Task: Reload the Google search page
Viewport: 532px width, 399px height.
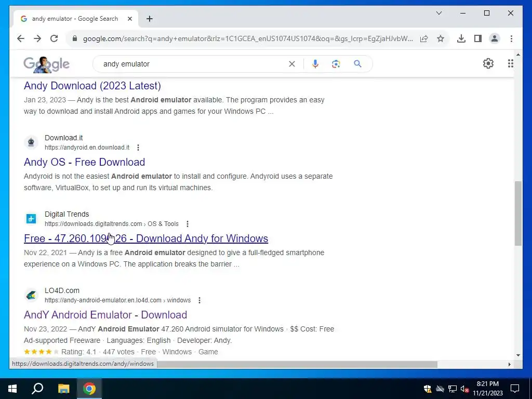Action: (x=54, y=38)
